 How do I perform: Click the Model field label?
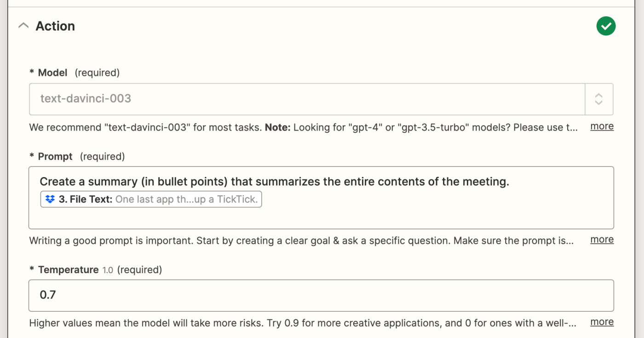point(52,73)
